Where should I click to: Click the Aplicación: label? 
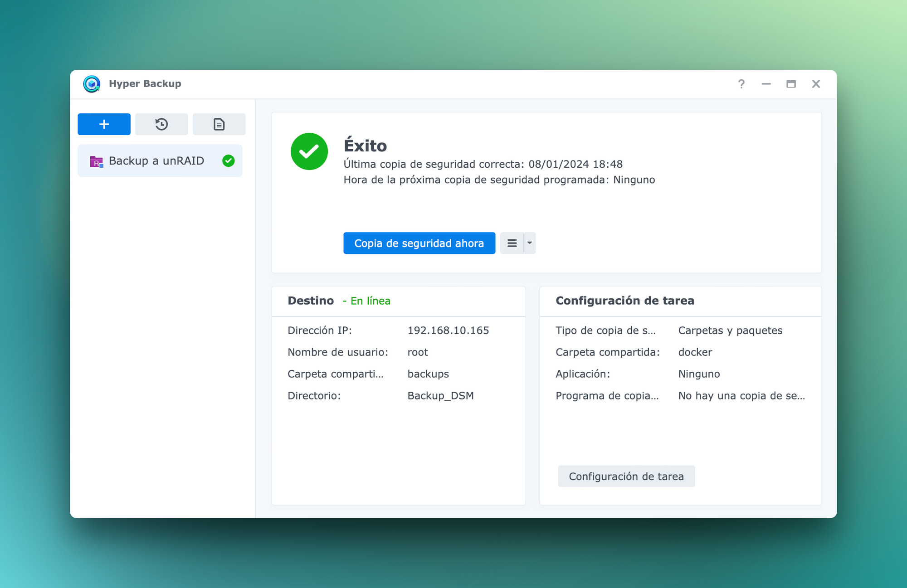click(x=583, y=374)
